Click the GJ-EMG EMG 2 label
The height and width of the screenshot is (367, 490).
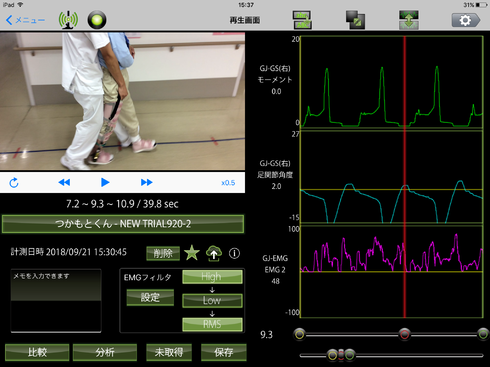pos(275,264)
